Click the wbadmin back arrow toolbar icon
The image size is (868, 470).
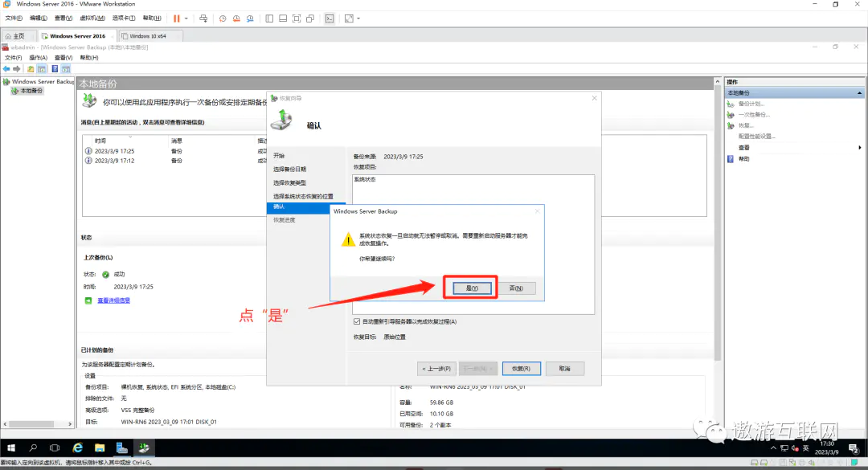tap(6, 68)
